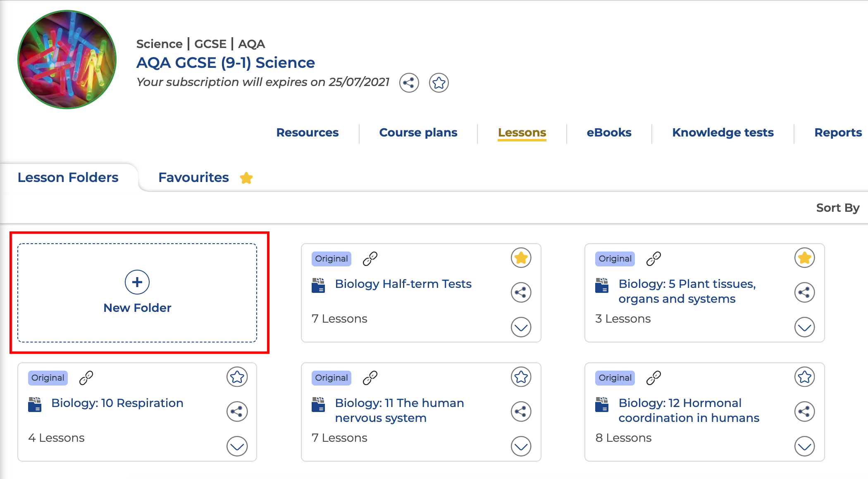Switch to the Favourites tab
Image resolution: width=868 pixels, height=479 pixels.
click(x=193, y=177)
